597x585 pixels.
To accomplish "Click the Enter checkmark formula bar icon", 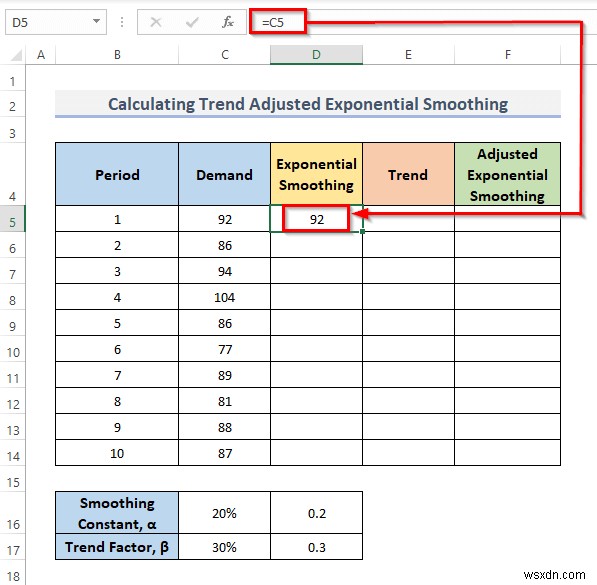I will click(x=192, y=22).
